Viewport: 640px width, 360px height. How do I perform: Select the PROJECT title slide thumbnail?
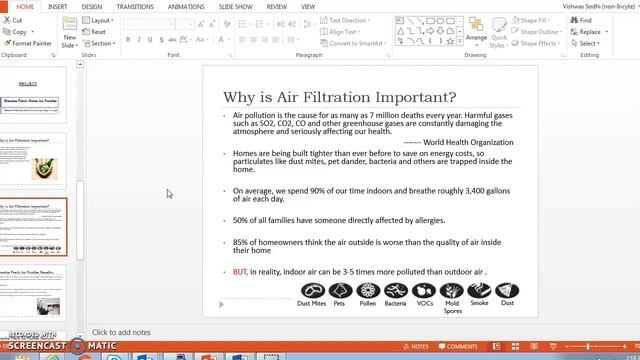[x=33, y=95]
